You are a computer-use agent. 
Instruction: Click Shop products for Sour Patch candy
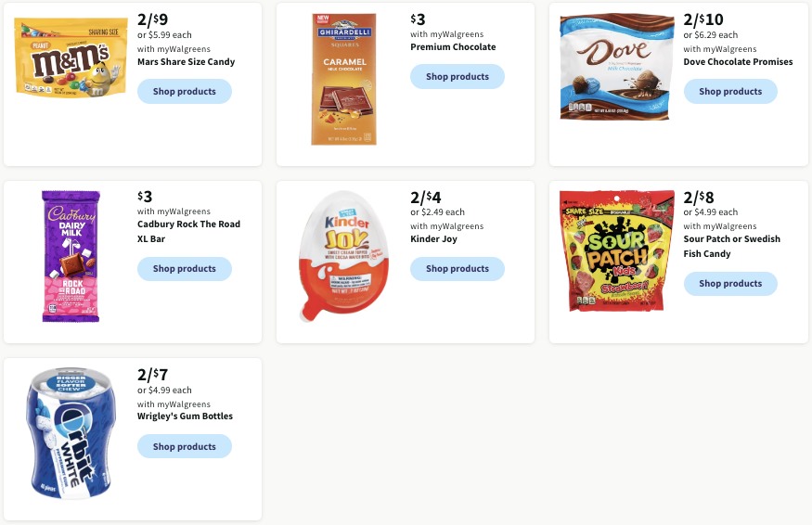730,284
